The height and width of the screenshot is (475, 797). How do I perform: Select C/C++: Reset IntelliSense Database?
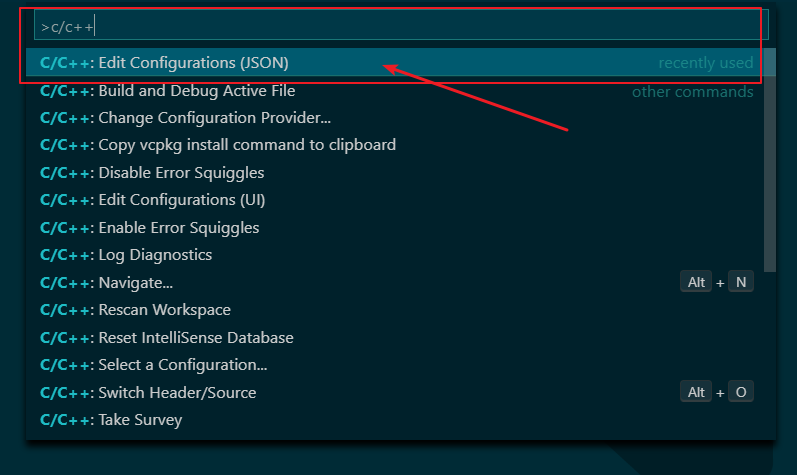(167, 338)
